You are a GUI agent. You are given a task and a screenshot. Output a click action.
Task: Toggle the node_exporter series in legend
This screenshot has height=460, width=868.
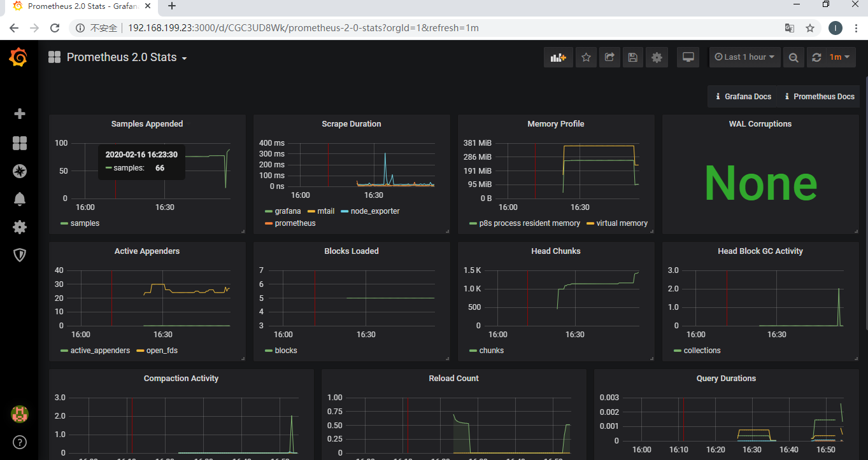click(375, 211)
